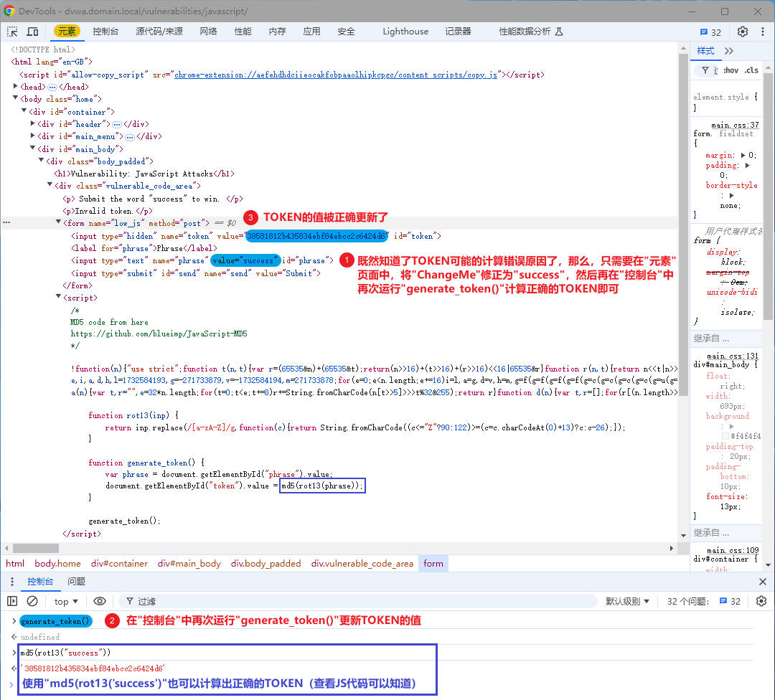The width and height of the screenshot is (775, 700).
Task: Expand the margin shorthand property triangle
Action: pyautogui.click(x=743, y=155)
